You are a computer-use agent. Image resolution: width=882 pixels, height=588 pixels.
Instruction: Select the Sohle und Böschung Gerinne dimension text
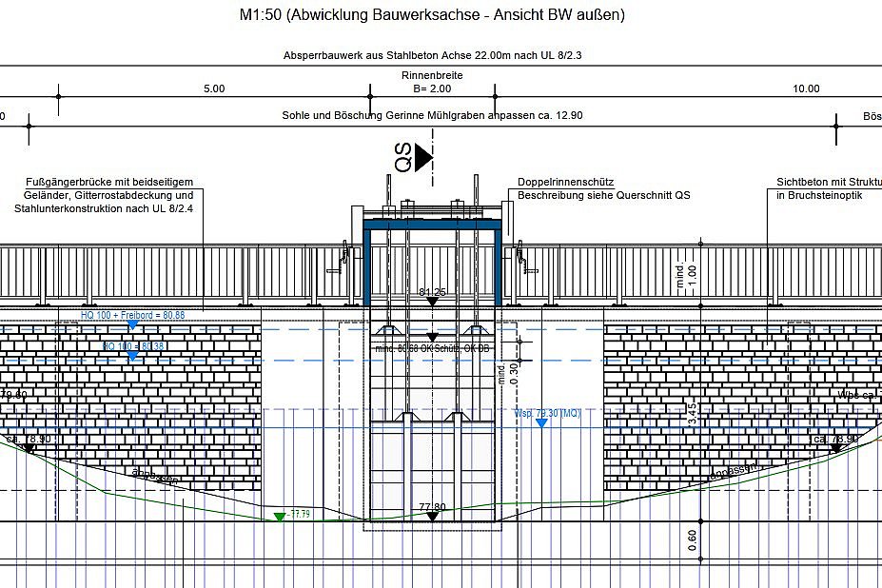tap(432, 115)
